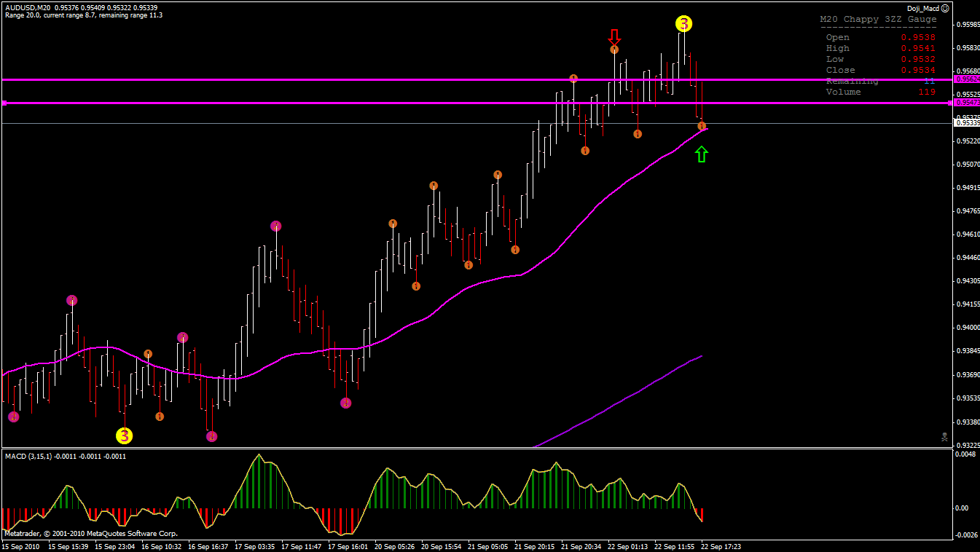The width and height of the screenshot is (980, 552).
Task: Click the '17 Sep 11:47' time axis label
Action: point(302,546)
